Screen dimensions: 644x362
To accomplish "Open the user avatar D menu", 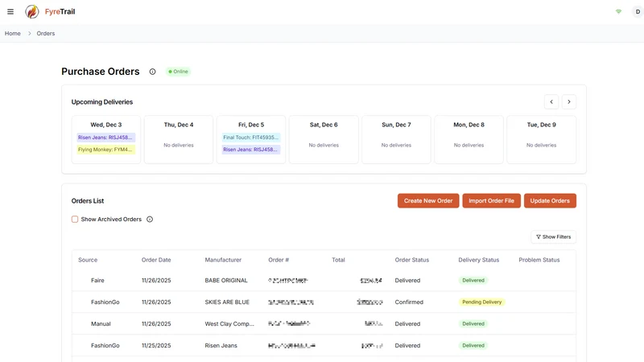I will (x=638, y=11).
